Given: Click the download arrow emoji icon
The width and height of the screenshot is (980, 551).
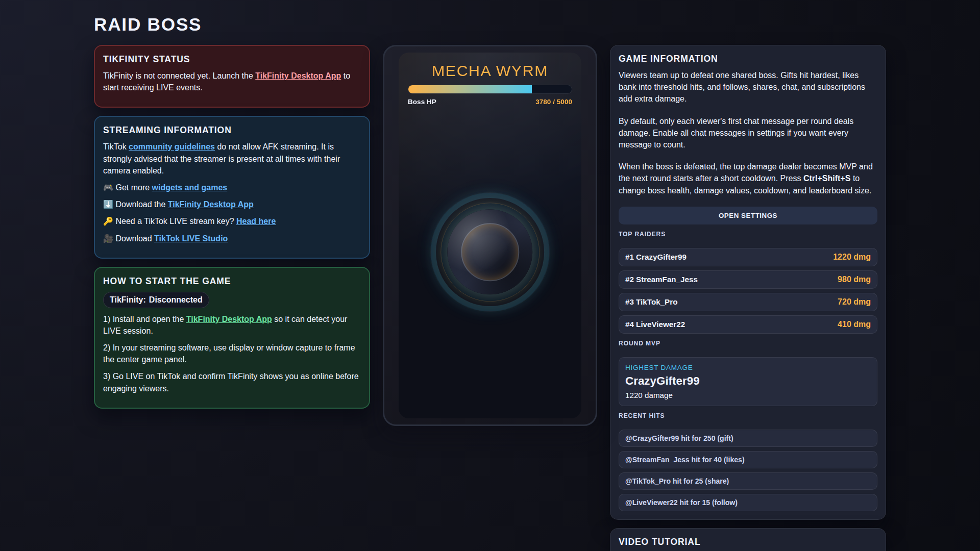Looking at the screenshot, I should point(108,205).
